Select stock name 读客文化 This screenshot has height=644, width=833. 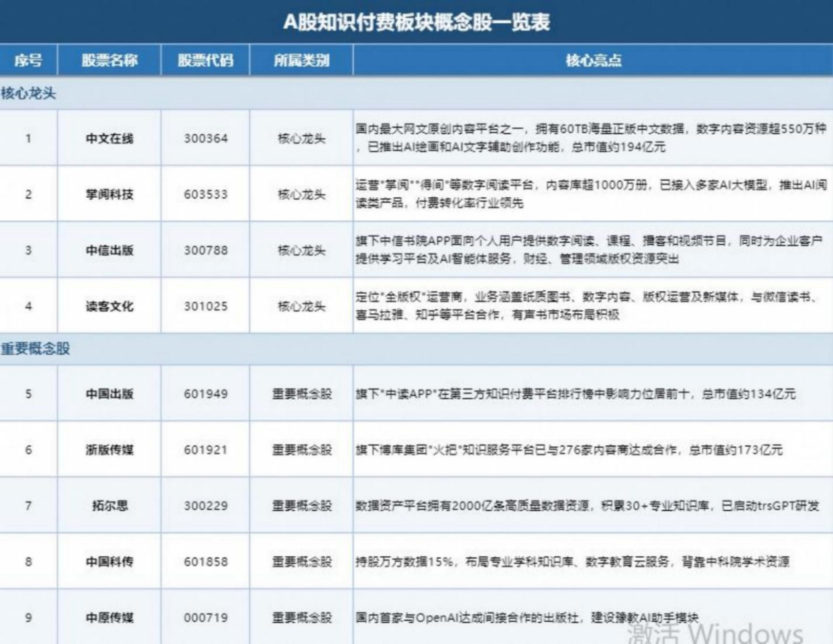tap(109, 306)
